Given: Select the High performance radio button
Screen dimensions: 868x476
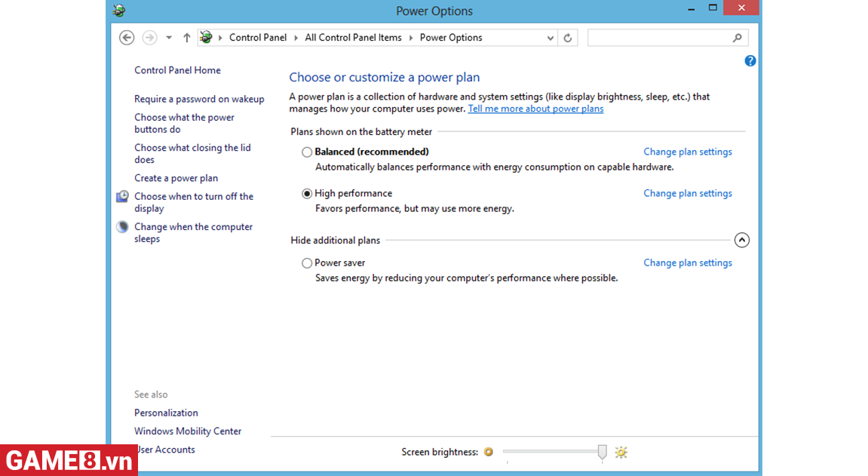Looking at the screenshot, I should 307,194.
